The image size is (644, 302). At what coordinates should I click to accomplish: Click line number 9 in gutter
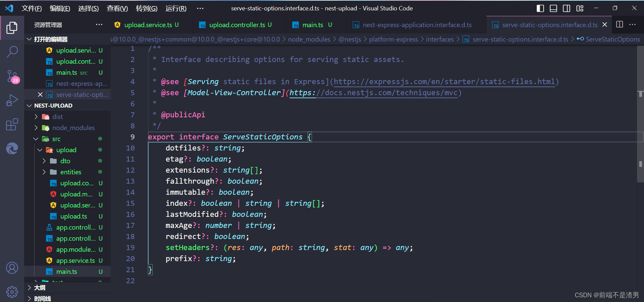point(132,137)
